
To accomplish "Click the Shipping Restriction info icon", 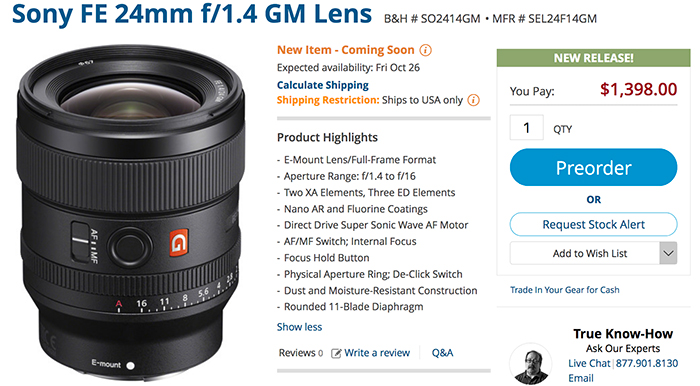I will 473,100.
